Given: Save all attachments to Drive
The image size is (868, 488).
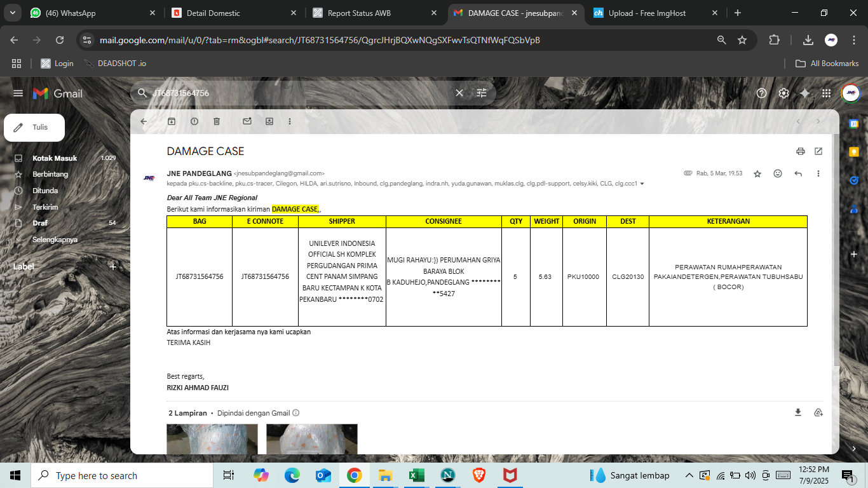Looking at the screenshot, I should (818, 412).
